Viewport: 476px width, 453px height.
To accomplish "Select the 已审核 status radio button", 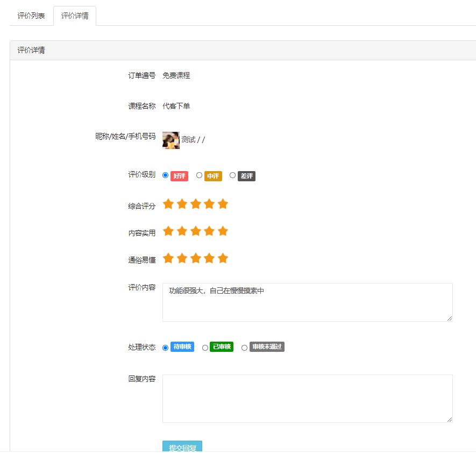I will pos(205,348).
